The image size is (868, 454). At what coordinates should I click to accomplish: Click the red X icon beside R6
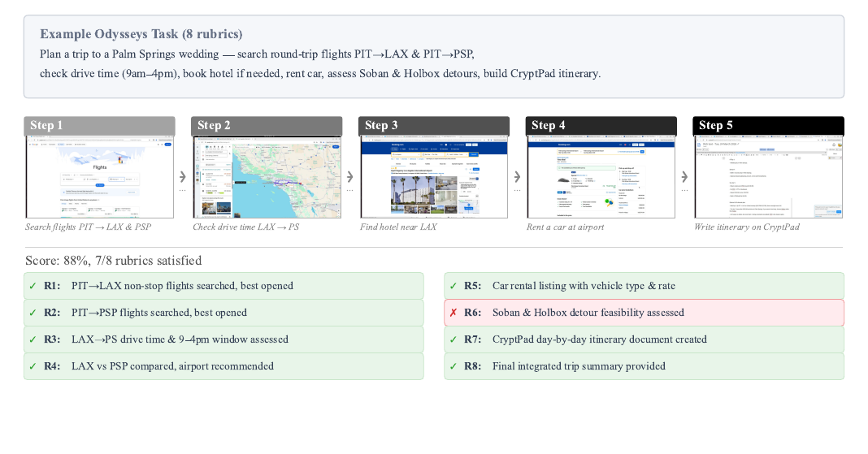click(454, 313)
